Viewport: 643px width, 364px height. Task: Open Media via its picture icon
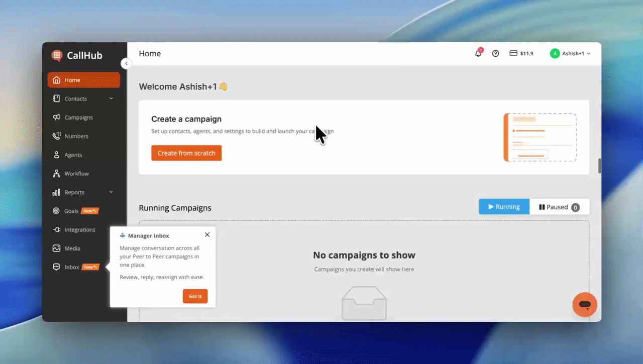[x=56, y=249]
